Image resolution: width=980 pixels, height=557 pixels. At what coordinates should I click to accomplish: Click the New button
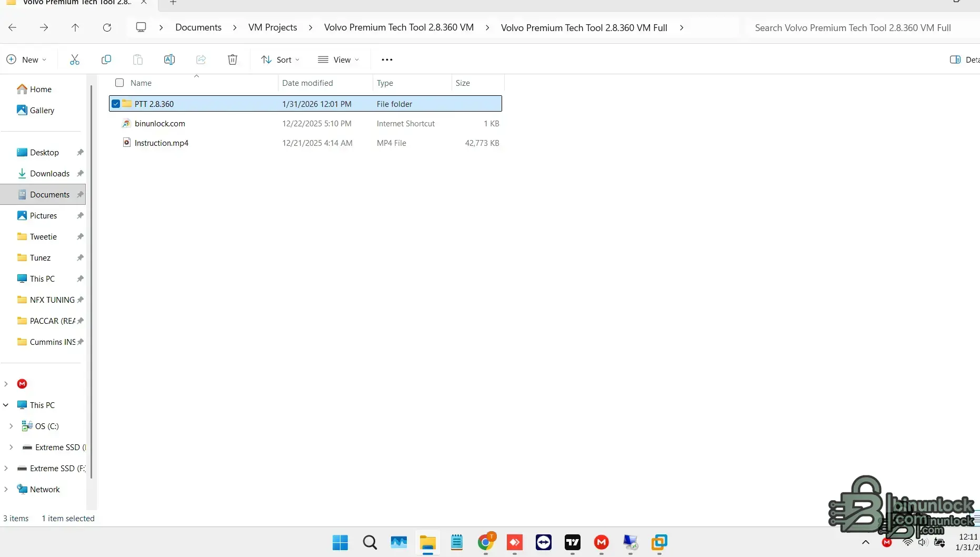[x=26, y=59]
